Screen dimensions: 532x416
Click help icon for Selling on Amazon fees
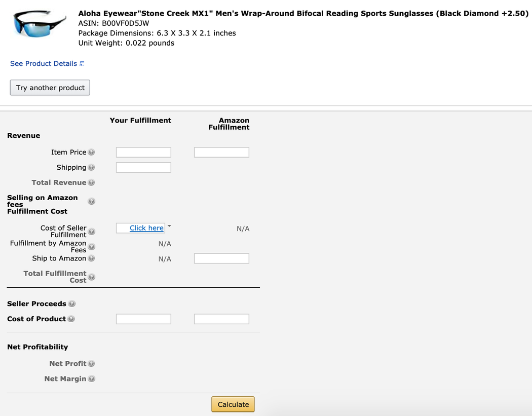(x=91, y=201)
